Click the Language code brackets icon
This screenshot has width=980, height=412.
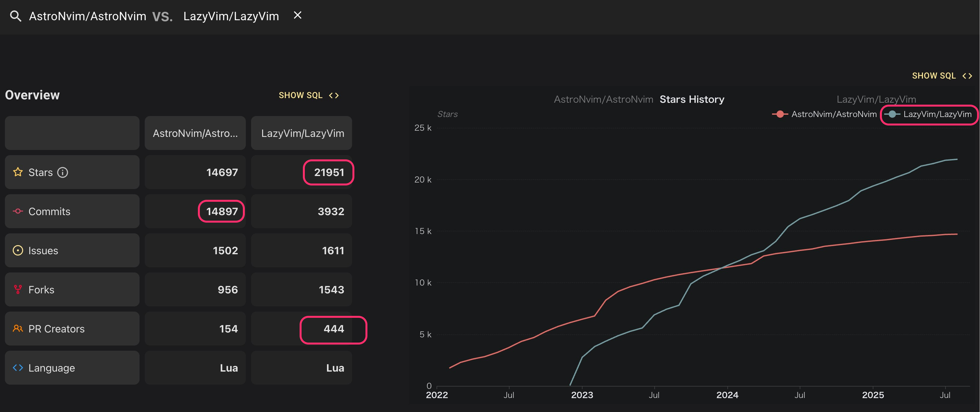tap(18, 367)
